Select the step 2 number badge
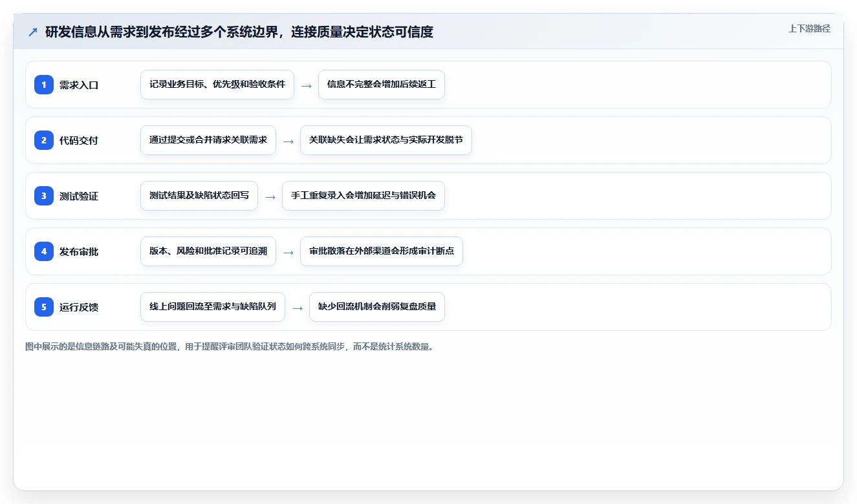The width and height of the screenshot is (857, 504). tap(44, 140)
